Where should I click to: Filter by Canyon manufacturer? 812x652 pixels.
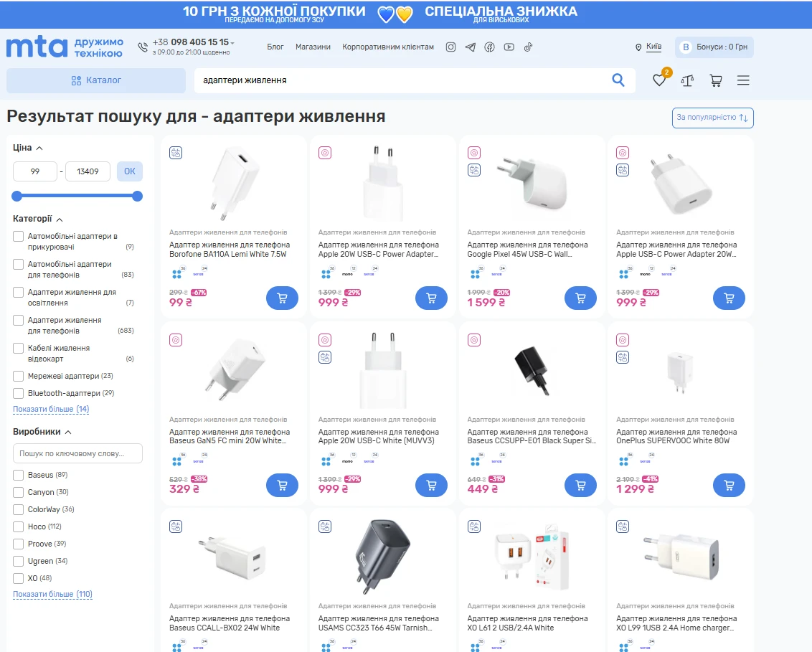pos(18,492)
